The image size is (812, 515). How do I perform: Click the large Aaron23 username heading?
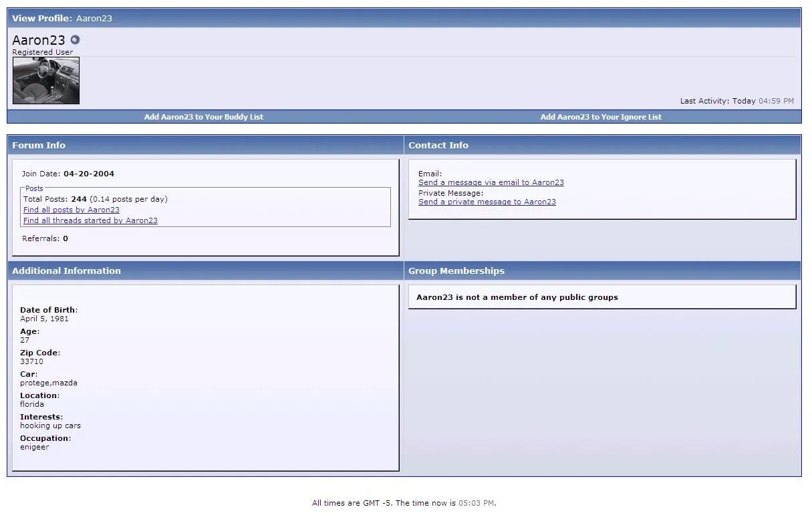tap(39, 40)
